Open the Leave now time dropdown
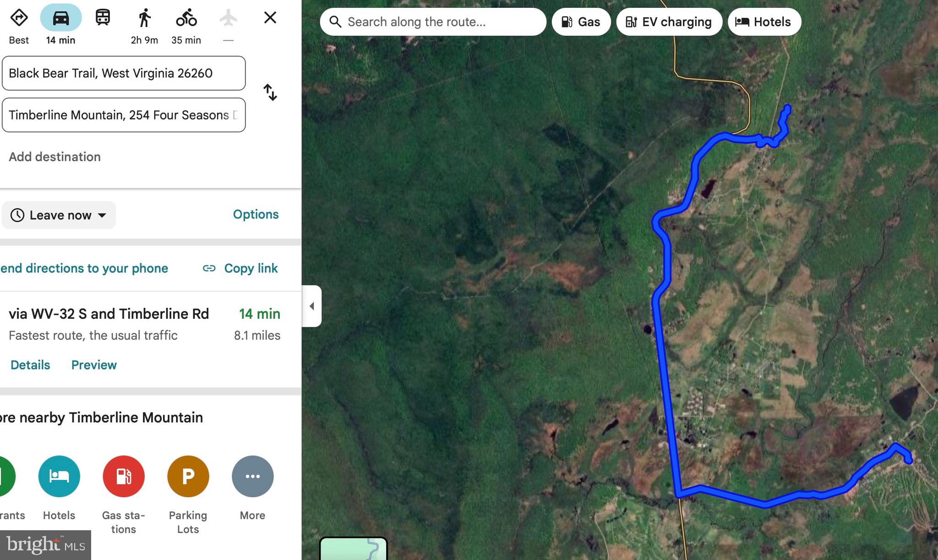The image size is (938, 560). [59, 215]
